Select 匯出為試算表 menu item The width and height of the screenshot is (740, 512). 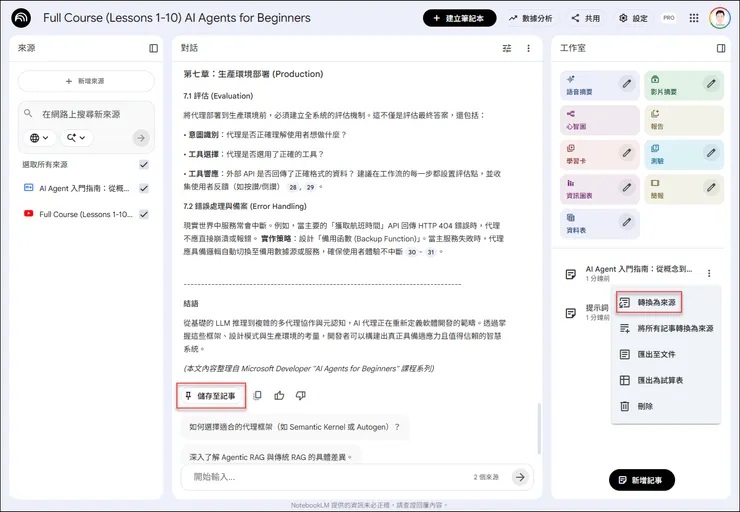[x=666, y=380]
